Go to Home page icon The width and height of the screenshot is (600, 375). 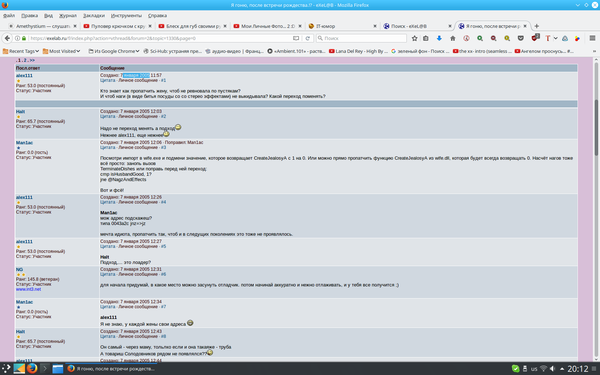[x=453, y=38]
